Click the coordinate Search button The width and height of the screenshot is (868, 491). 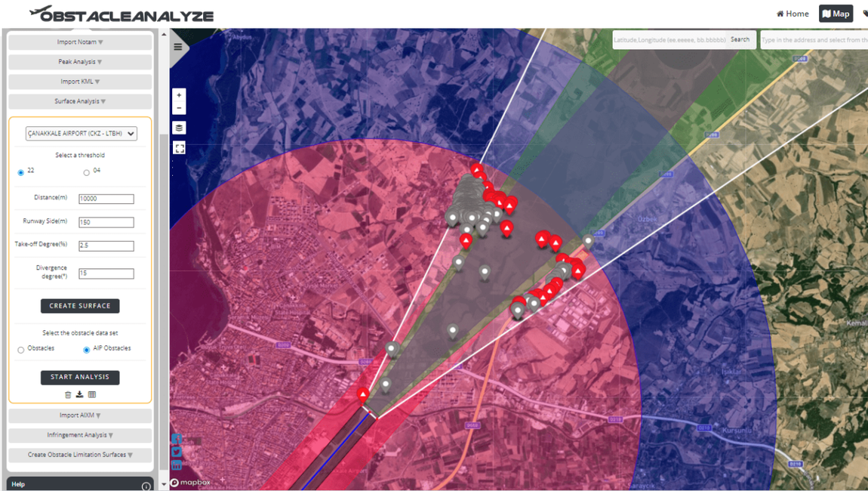[x=740, y=40]
